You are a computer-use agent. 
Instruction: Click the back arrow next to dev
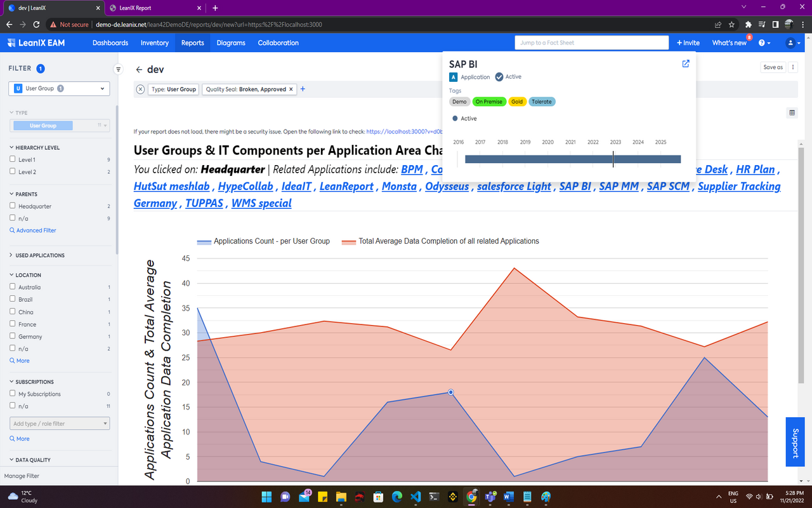pyautogui.click(x=139, y=70)
